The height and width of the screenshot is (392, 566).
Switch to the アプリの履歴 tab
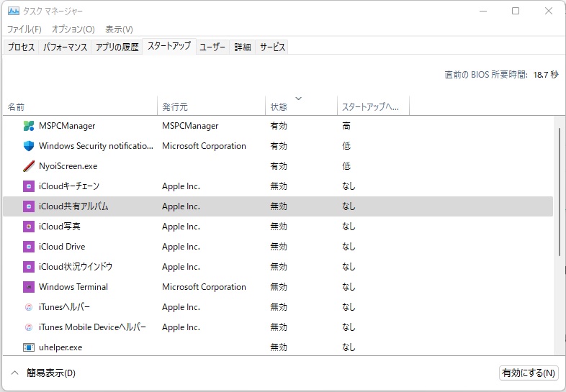tap(117, 47)
